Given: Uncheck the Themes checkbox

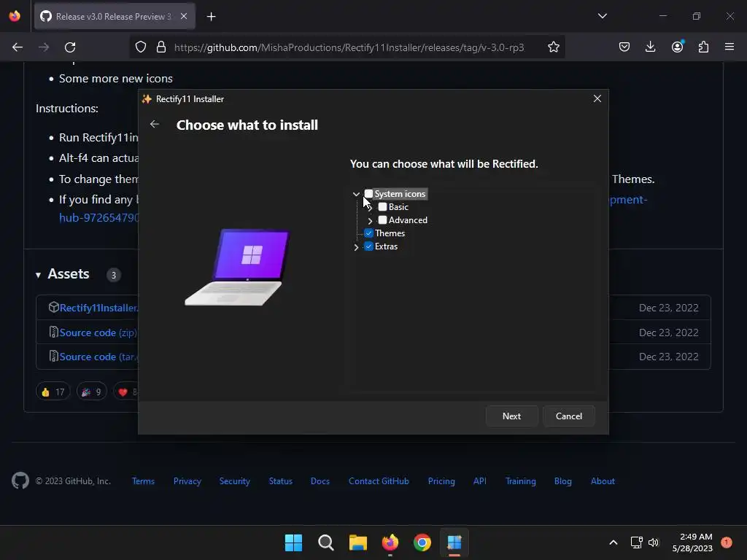Looking at the screenshot, I should pos(368,233).
